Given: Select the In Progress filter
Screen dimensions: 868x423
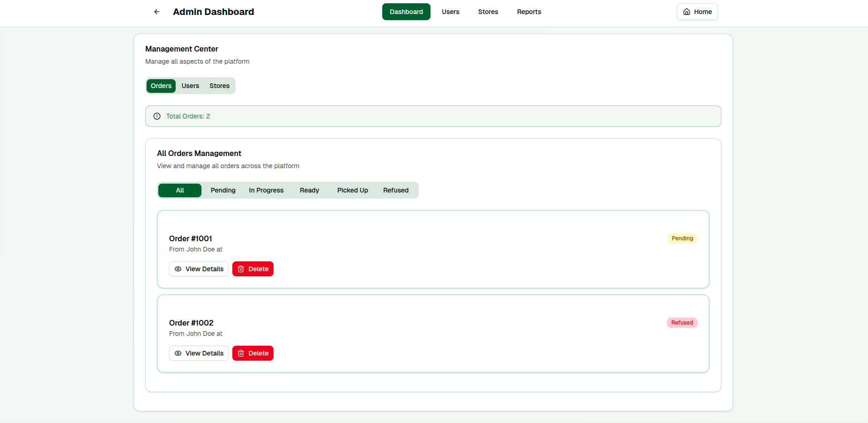Looking at the screenshot, I should tap(266, 190).
